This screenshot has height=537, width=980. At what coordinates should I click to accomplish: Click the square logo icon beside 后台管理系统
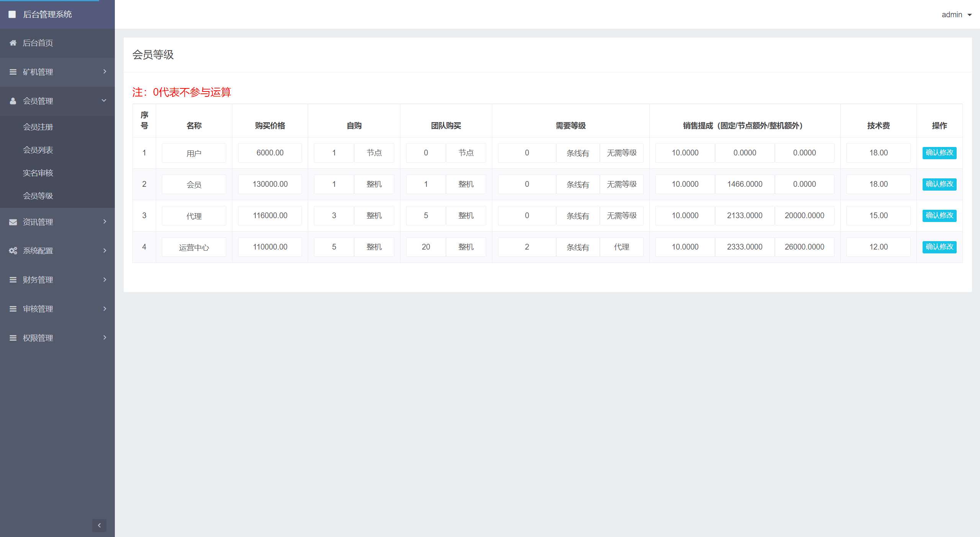pyautogui.click(x=12, y=14)
